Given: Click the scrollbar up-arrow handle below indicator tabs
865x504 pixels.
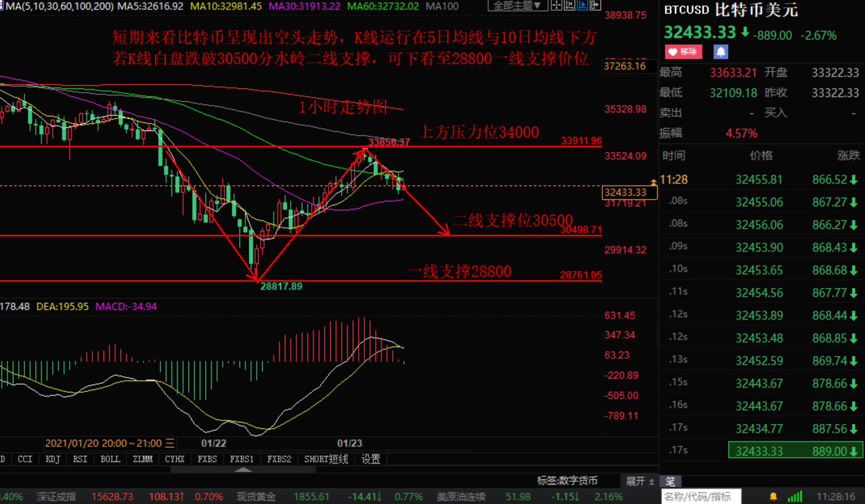Looking at the screenshot, I should pyautogui.click(x=243, y=470).
